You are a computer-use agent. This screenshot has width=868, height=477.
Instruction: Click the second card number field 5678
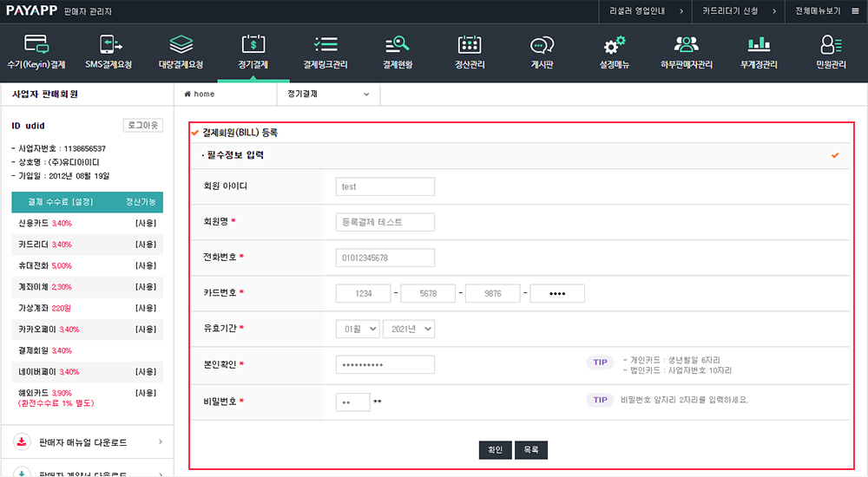[x=428, y=293]
